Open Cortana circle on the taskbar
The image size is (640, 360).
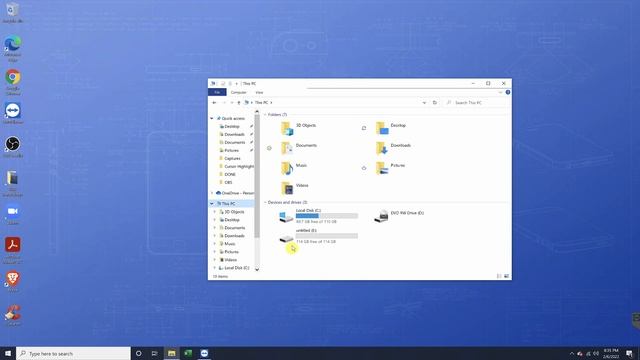(x=138, y=353)
